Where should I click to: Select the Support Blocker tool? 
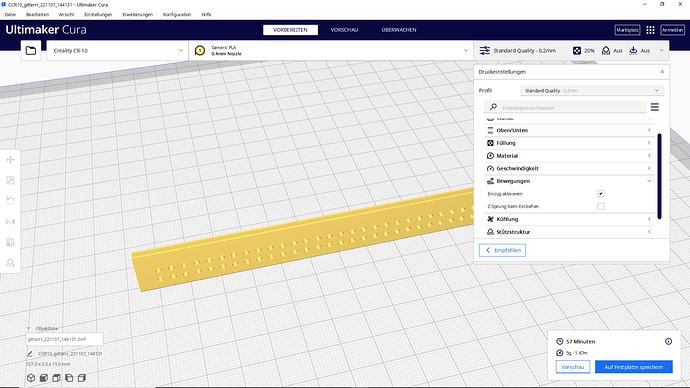10,263
